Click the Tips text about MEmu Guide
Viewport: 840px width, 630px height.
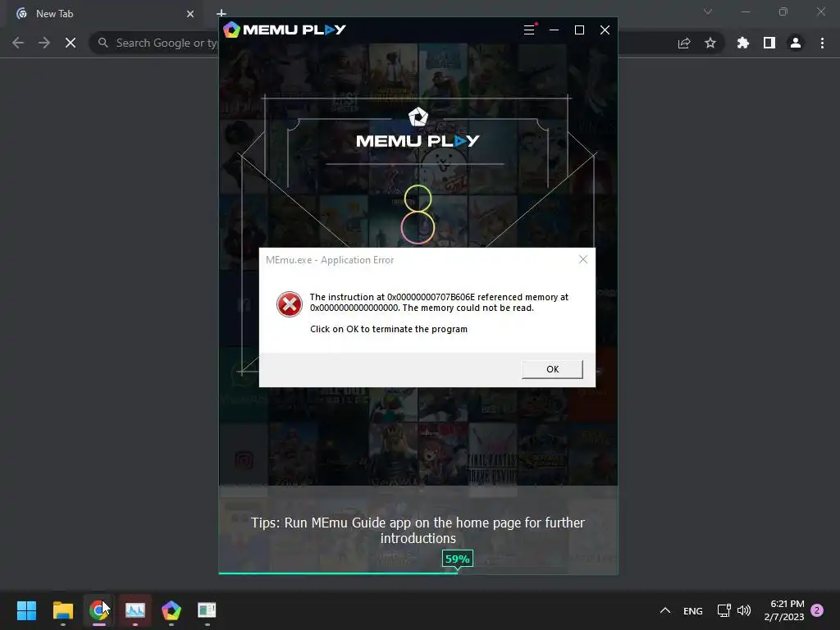[418, 531]
